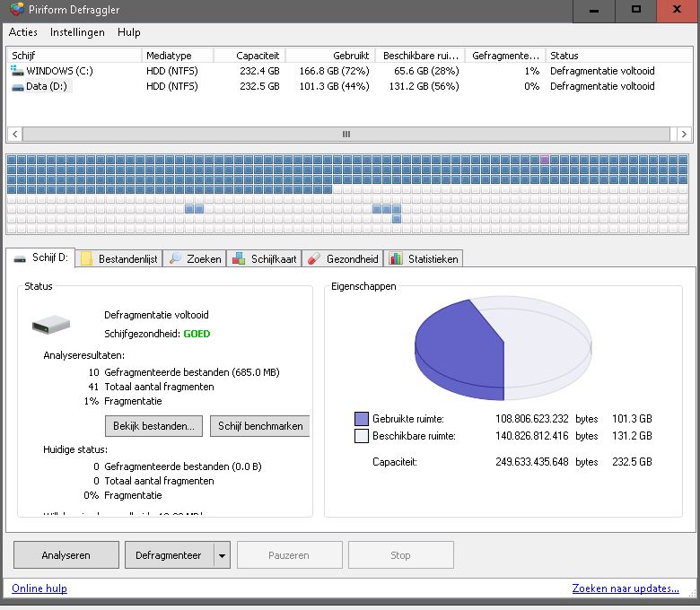Sort by the Status column header
700x610 pixels.
click(x=618, y=56)
